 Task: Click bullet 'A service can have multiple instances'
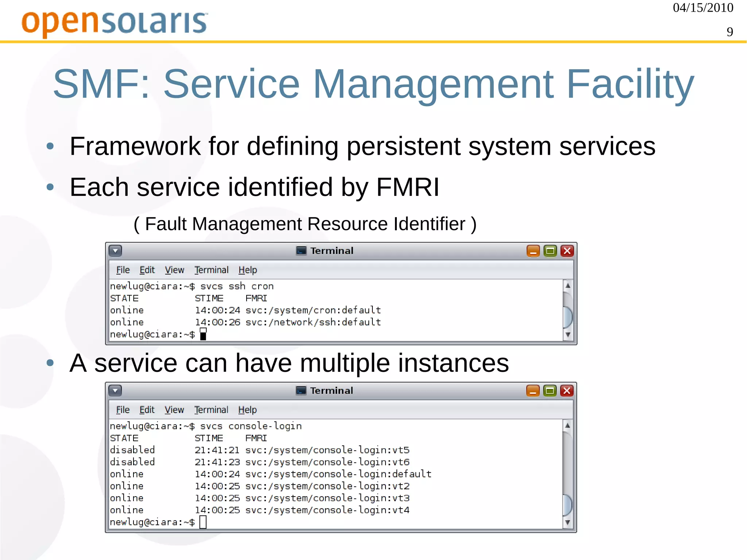(289, 363)
